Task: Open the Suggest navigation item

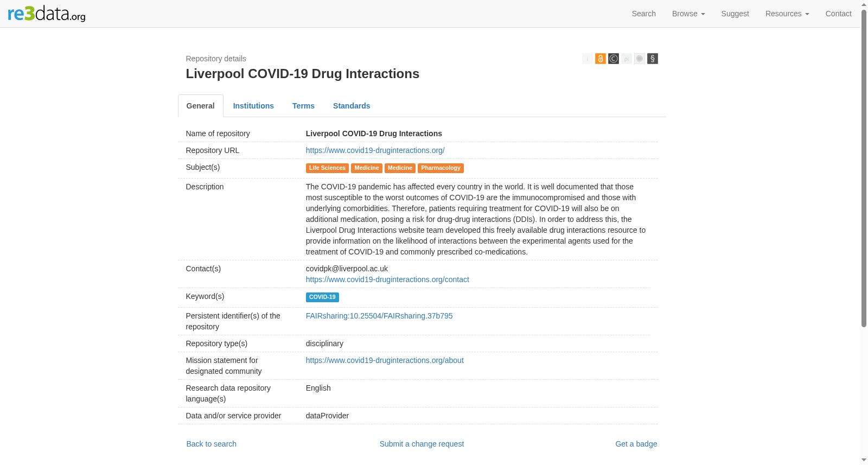Action: [x=735, y=14]
